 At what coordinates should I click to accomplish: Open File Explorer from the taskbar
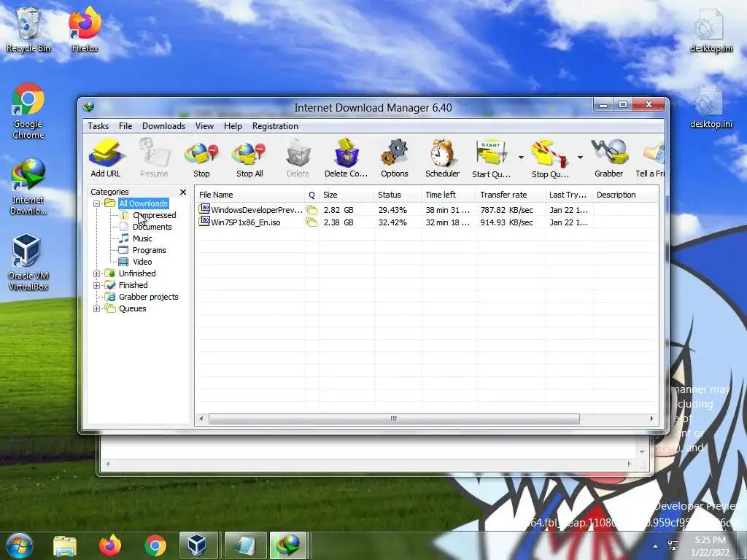pos(65,545)
